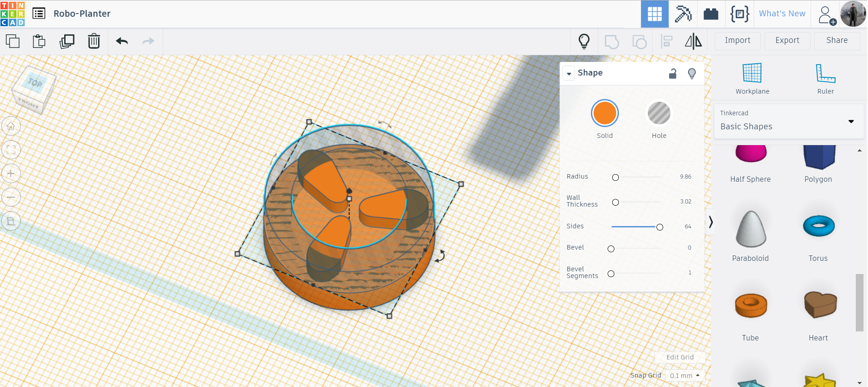The image size is (868, 387).
Task: Click the Copy icon in toolbar
Action: (x=13, y=41)
